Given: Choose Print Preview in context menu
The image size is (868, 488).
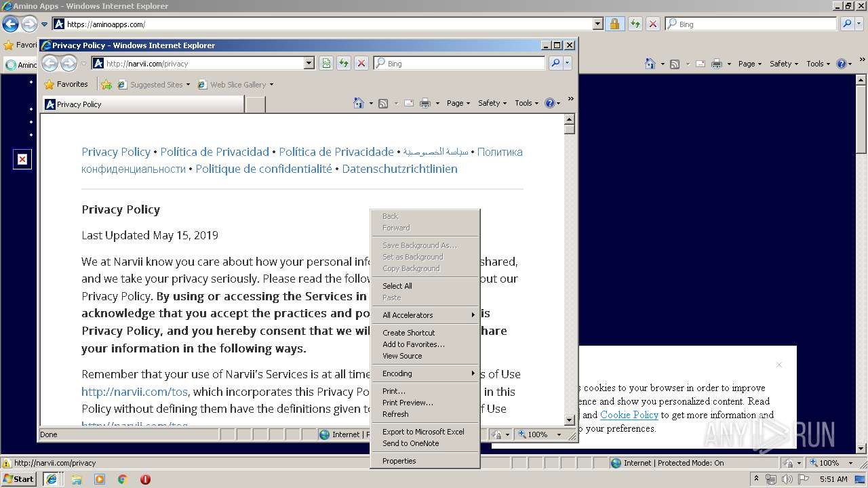Looking at the screenshot, I should pos(425,403).
